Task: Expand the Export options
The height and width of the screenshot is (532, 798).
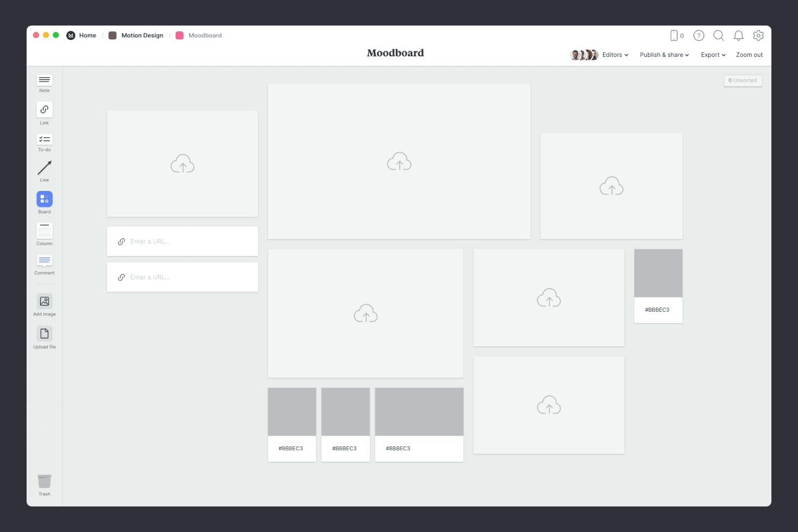Action: point(712,55)
